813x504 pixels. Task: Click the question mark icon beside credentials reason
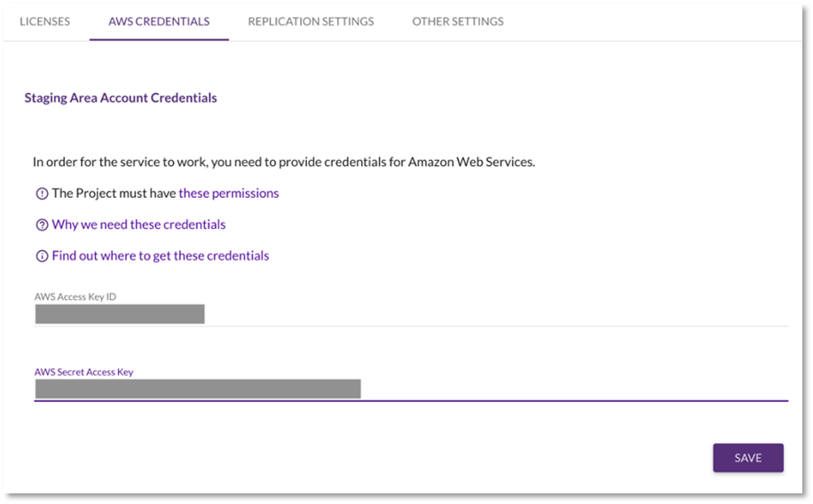coord(42,225)
